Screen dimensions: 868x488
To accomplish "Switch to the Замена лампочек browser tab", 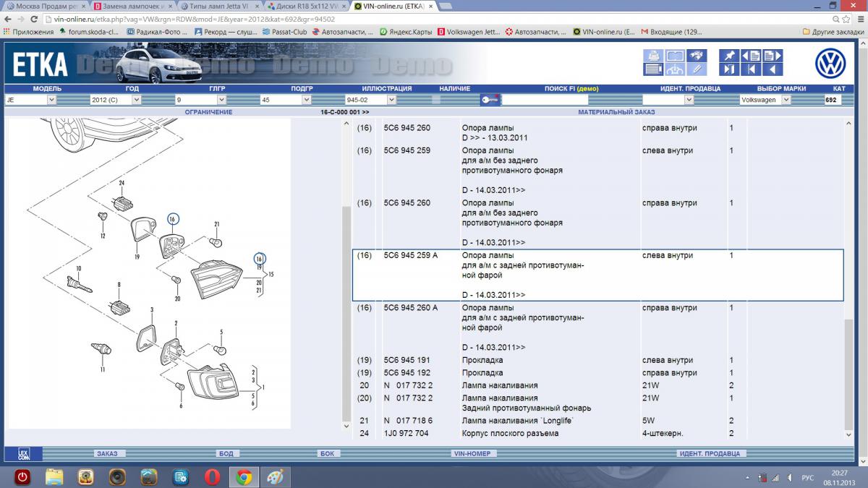I will (132, 6).
